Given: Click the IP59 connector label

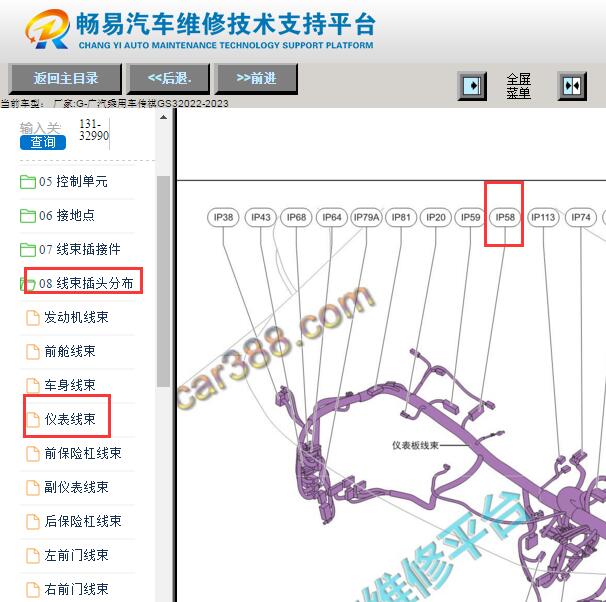Looking at the screenshot, I should click(470, 217).
